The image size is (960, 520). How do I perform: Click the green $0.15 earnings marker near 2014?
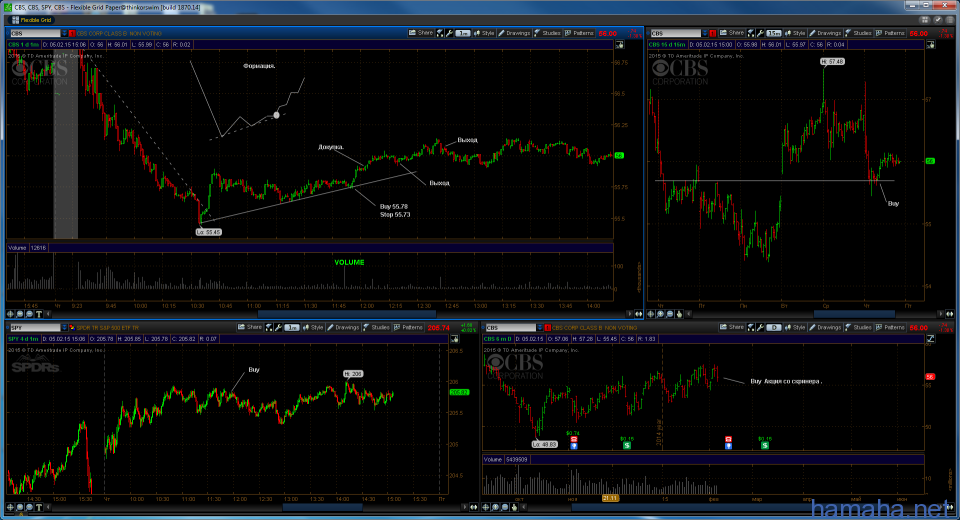click(x=627, y=446)
